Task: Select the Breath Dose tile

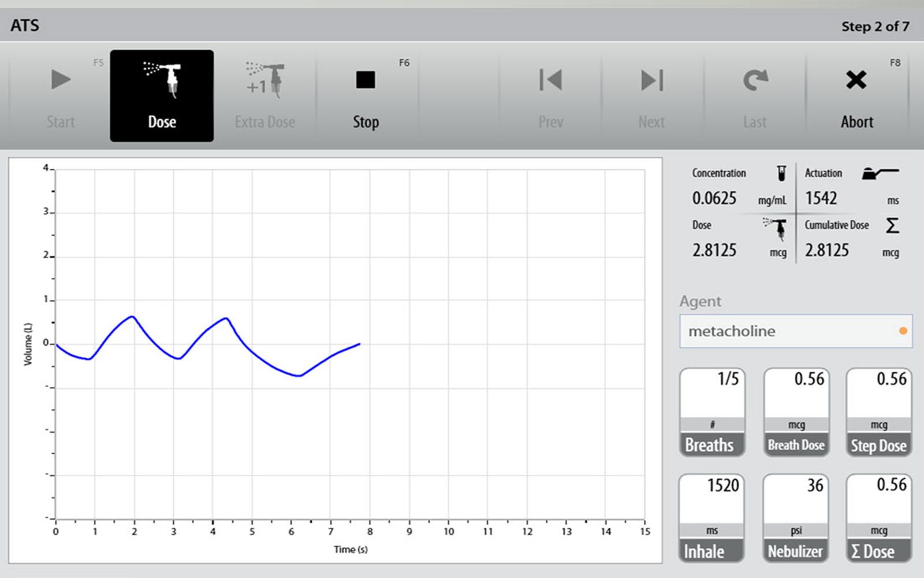Action: click(796, 412)
